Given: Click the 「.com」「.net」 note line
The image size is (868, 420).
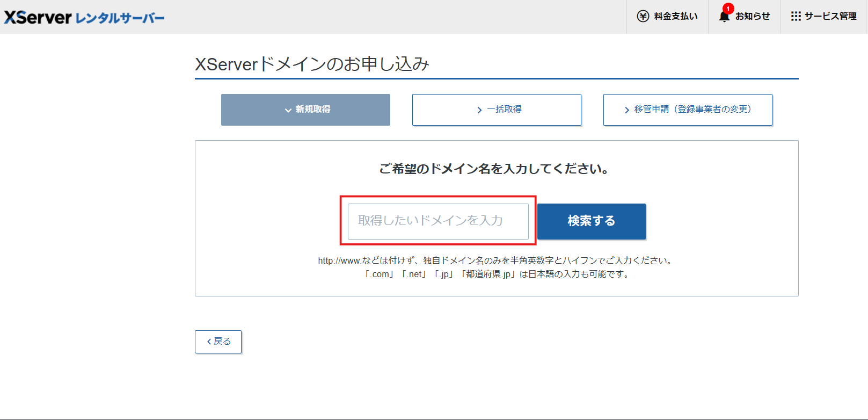Looking at the screenshot, I should point(497,274).
